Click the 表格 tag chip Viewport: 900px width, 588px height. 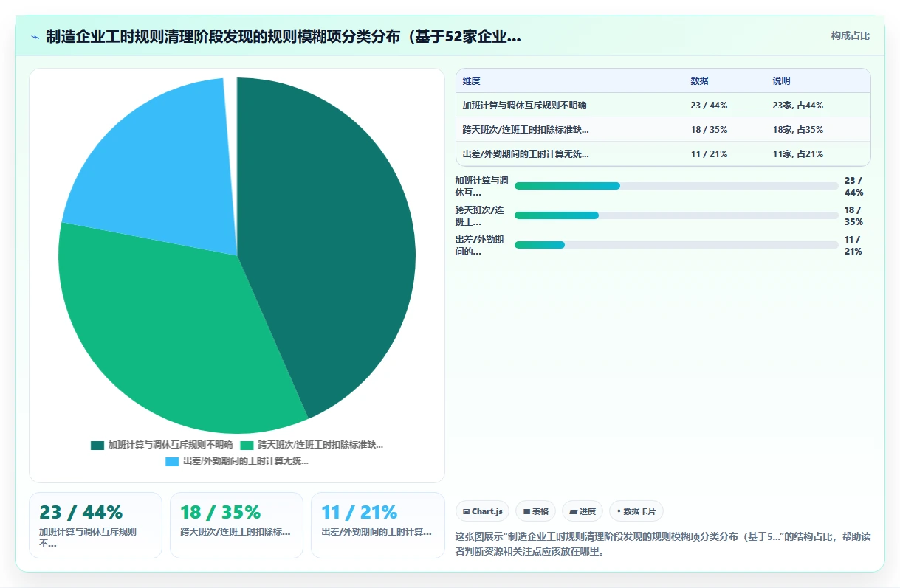point(535,511)
